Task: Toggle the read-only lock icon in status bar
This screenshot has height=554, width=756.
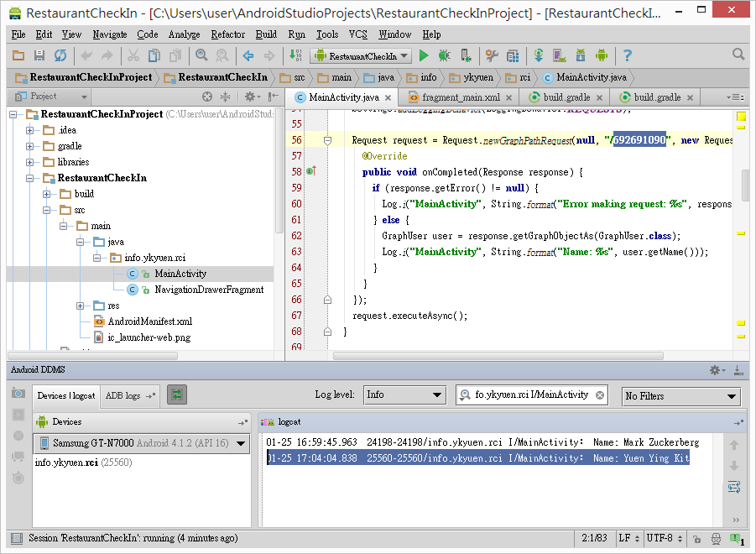Action: pos(695,537)
